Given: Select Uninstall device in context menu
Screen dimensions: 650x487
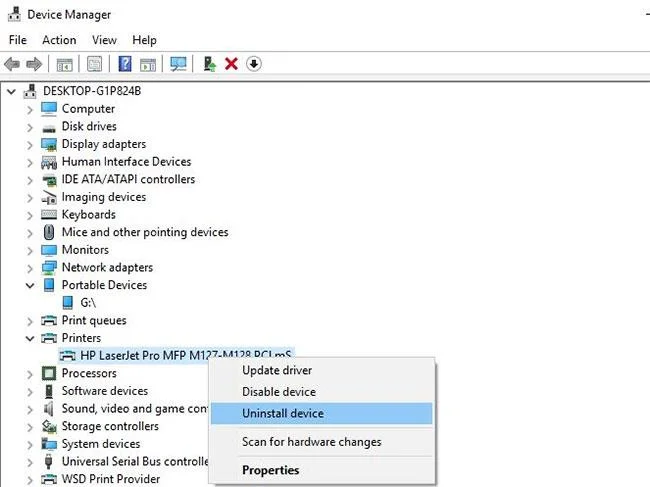Looking at the screenshot, I should coord(321,413).
